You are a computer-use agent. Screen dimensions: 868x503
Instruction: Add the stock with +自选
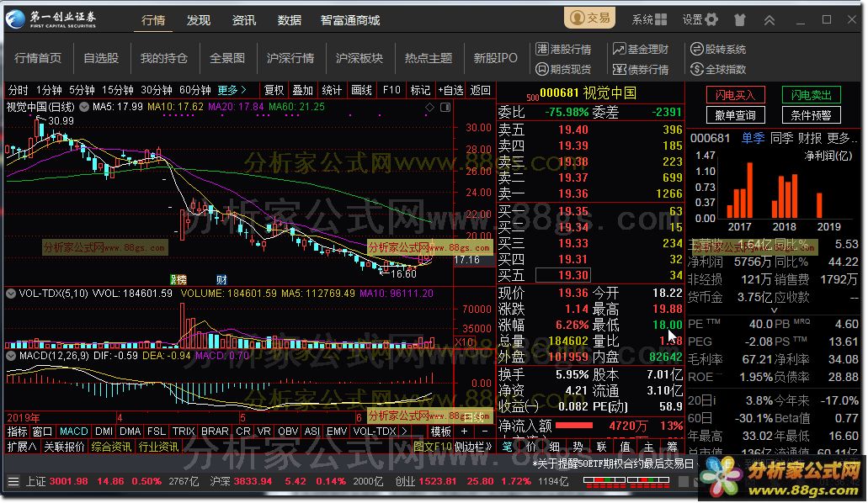pyautogui.click(x=450, y=90)
